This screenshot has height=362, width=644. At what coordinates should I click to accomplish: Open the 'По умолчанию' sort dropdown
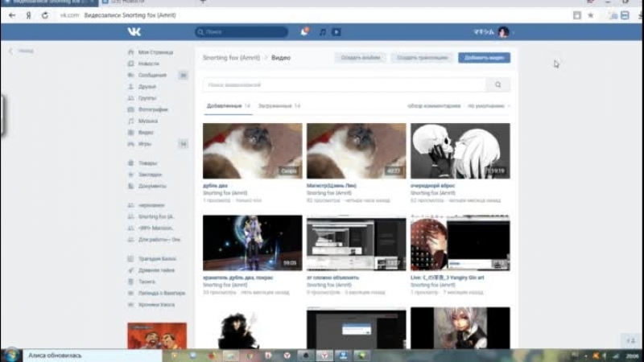point(489,106)
